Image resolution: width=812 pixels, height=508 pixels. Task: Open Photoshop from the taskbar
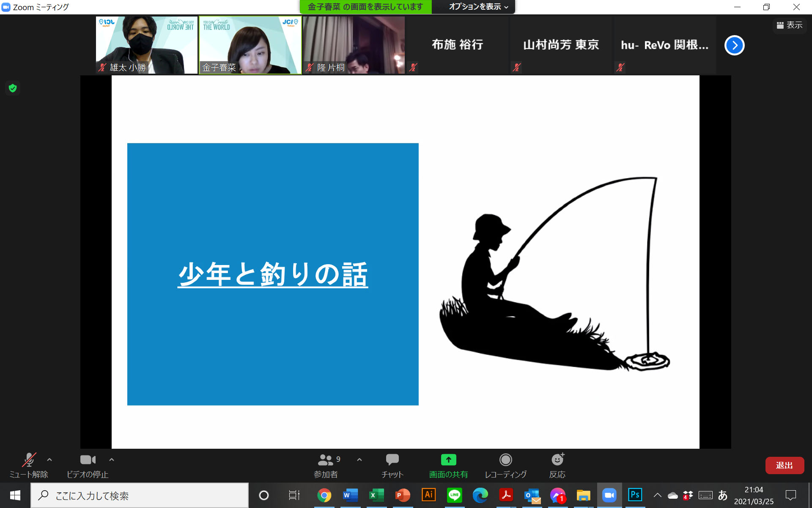tap(635, 495)
